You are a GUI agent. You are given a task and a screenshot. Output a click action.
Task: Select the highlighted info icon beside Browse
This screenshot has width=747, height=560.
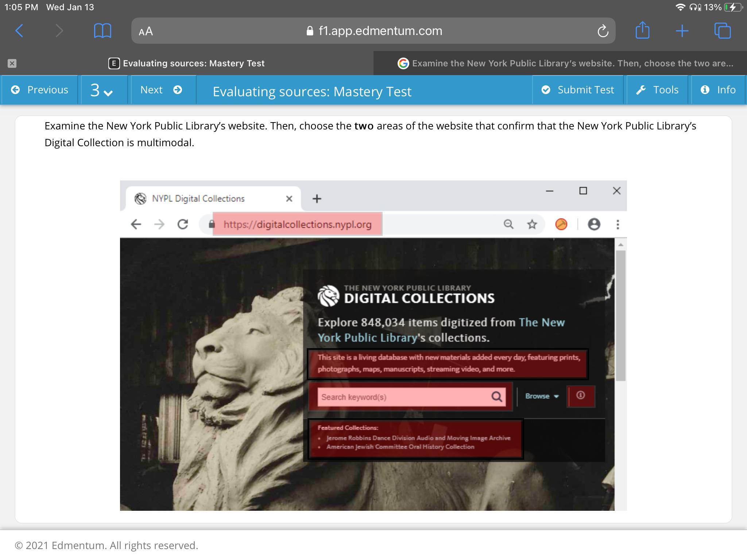581,396
